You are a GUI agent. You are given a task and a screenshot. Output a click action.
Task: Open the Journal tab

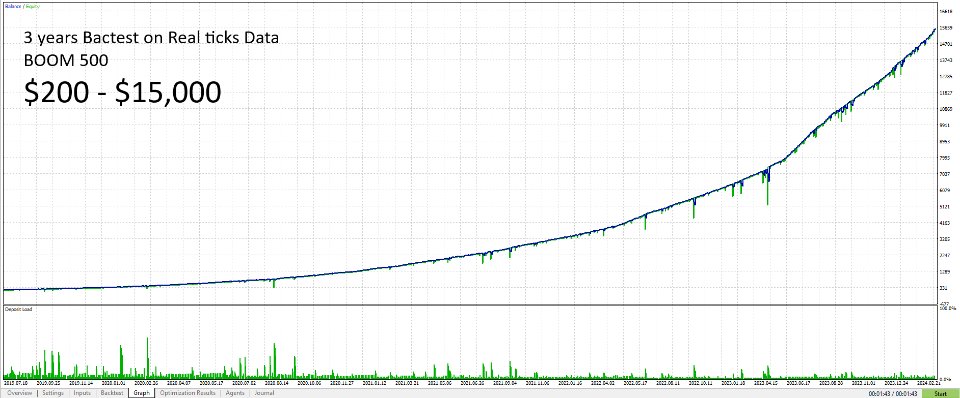(x=264, y=393)
